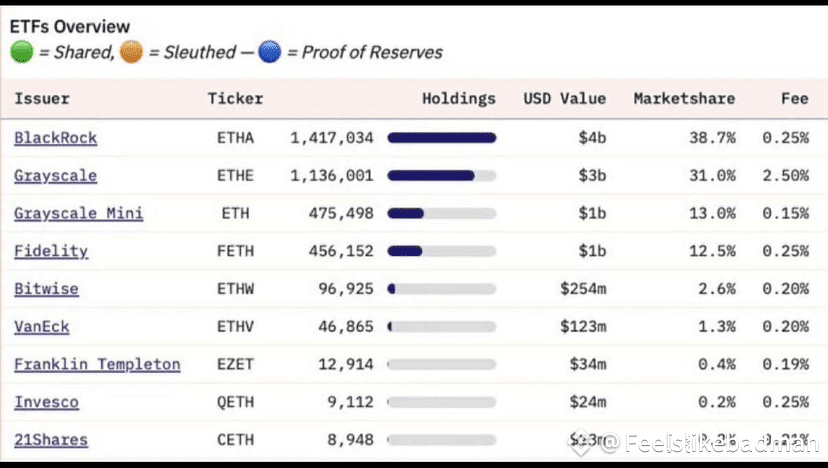Follow the Invesco issuer link
This screenshot has height=468, width=828.
coord(46,402)
